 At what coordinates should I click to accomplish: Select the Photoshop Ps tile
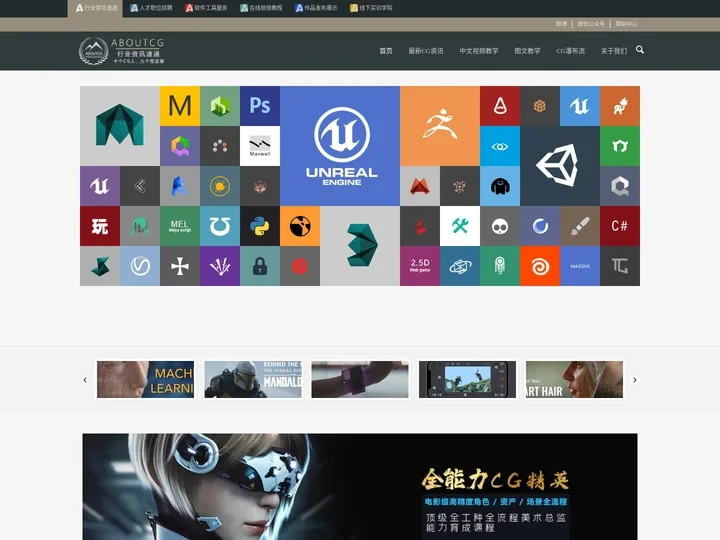pyautogui.click(x=260, y=106)
